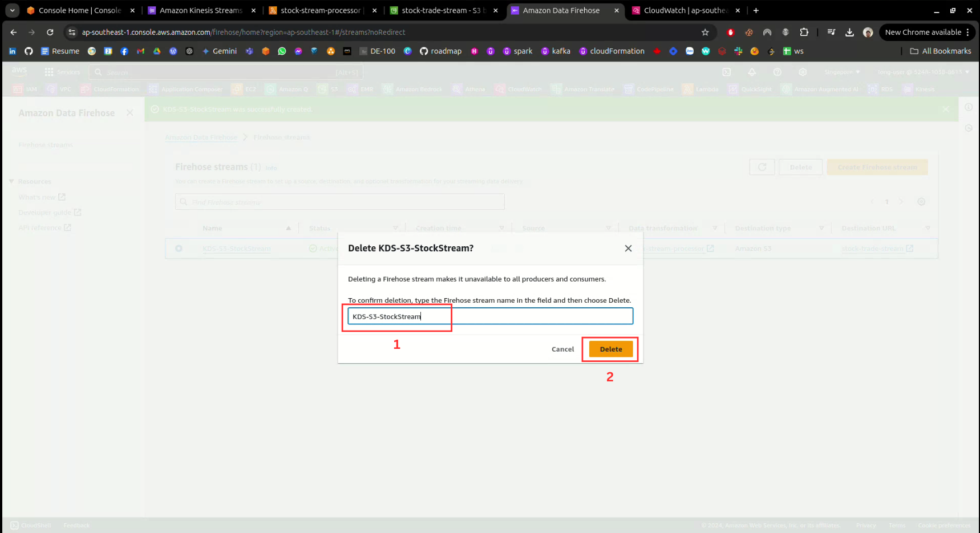This screenshot has width=980, height=533.
Task: Open the LinkedIn bookmark icon
Action: tap(13, 51)
